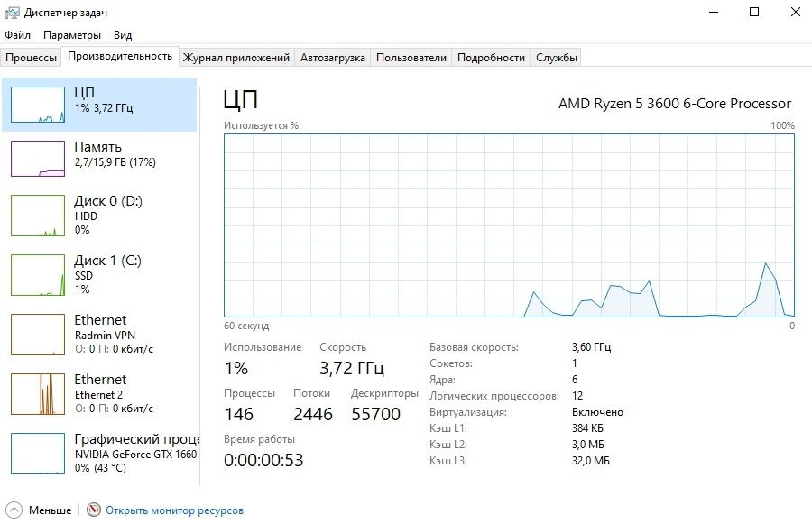Click the Диск 1 (C:) sidebar label
The image size is (812, 524).
point(107,261)
